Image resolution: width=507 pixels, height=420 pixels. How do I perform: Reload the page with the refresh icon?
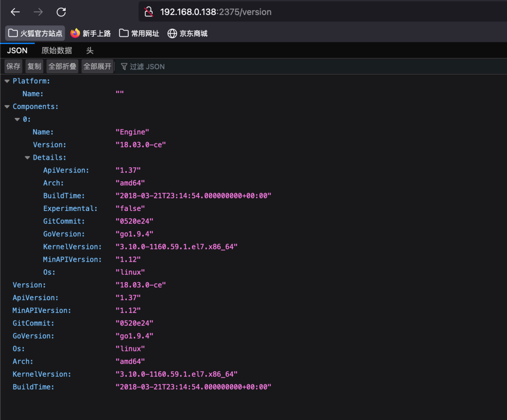[61, 12]
